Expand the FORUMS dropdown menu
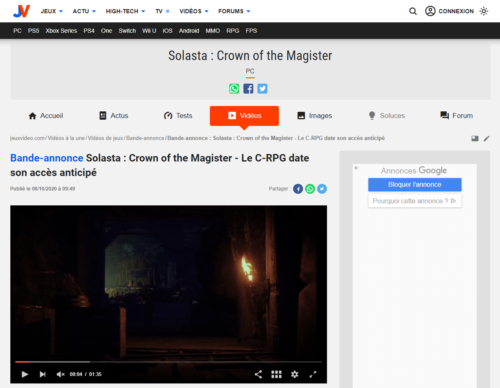Image resolution: width=500 pixels, height=388 pixels. point(234,11)
